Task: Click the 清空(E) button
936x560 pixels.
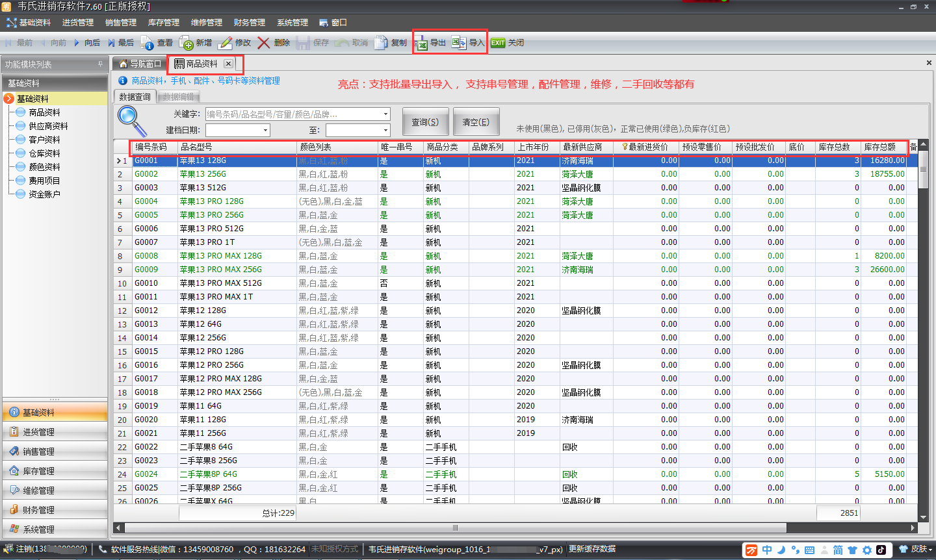Action: [476, 122]
